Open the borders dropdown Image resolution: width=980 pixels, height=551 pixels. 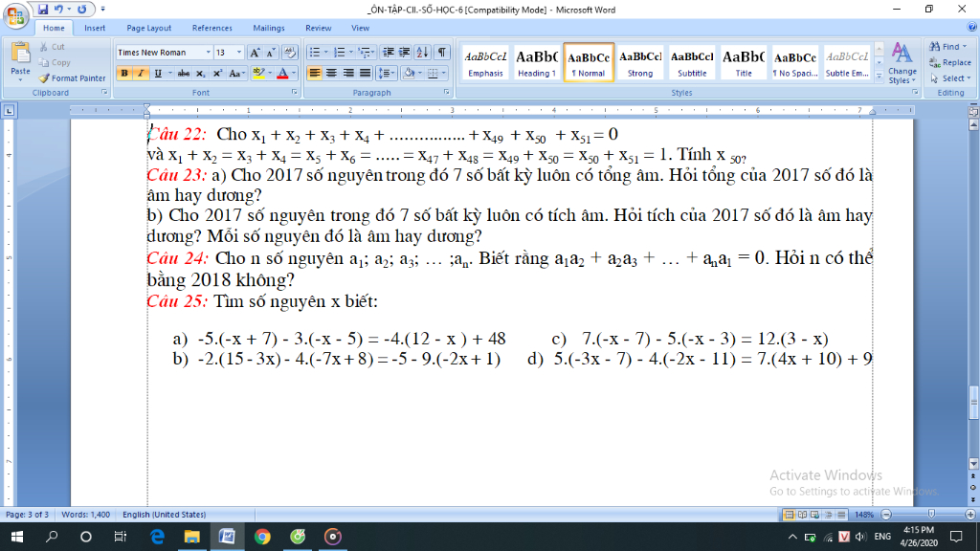coord(444,73)
